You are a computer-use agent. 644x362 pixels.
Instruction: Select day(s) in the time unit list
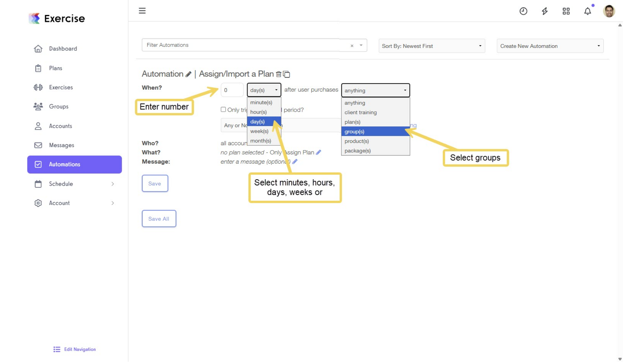click(x=264, y=122)
